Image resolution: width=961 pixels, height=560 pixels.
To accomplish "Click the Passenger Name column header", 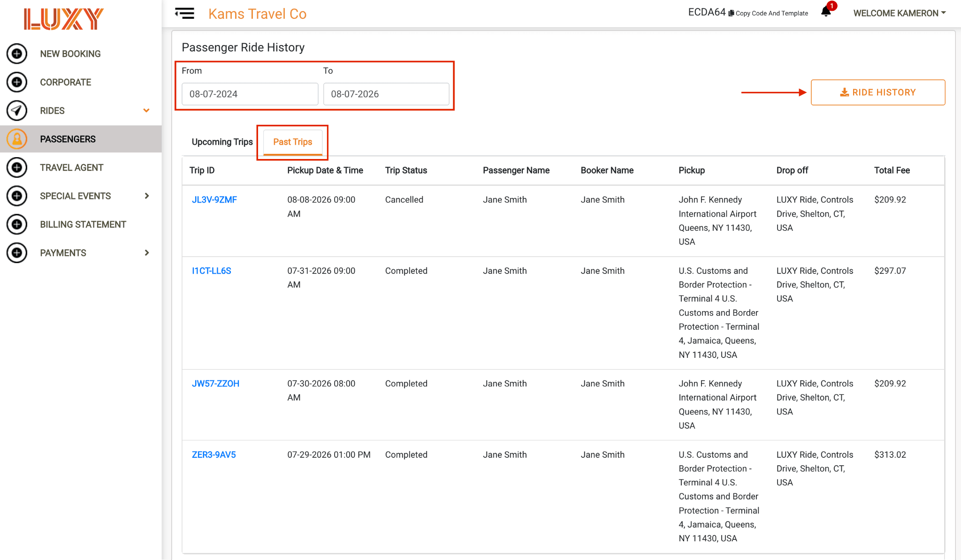I will pos(516,170).
